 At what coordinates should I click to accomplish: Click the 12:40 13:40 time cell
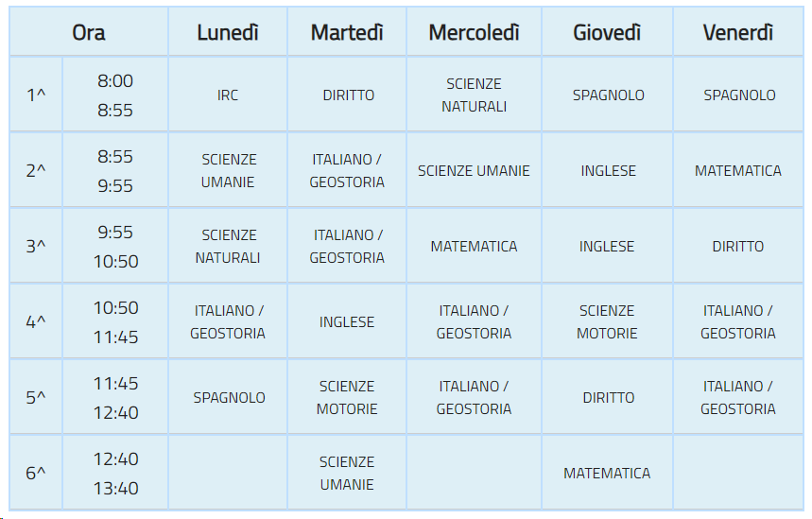pos(115,473)
